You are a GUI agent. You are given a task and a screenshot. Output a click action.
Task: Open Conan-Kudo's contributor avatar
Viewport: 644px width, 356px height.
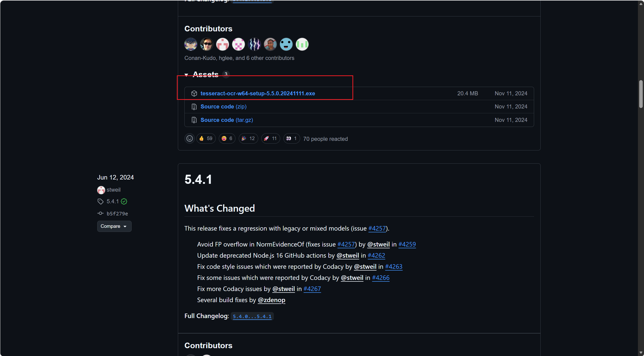pos(191,44)
